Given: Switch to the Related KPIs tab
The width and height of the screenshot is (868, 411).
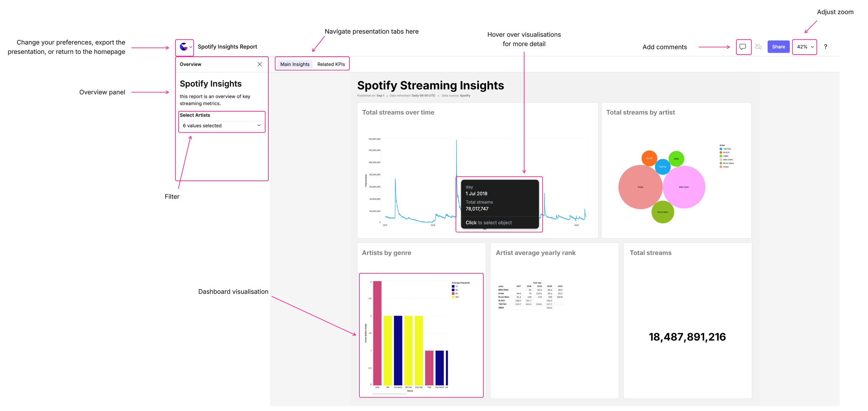Looking at the screenshot, I should click(x=331, y=64).
